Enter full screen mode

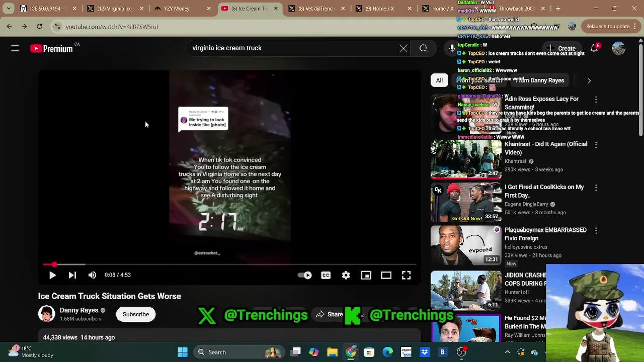[x=406, y=275]
